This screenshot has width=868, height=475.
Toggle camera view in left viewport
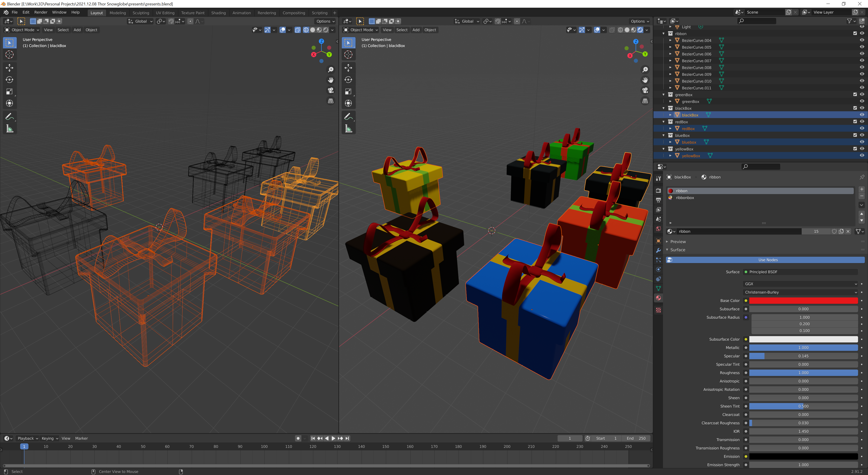click(x=330, y=90)
